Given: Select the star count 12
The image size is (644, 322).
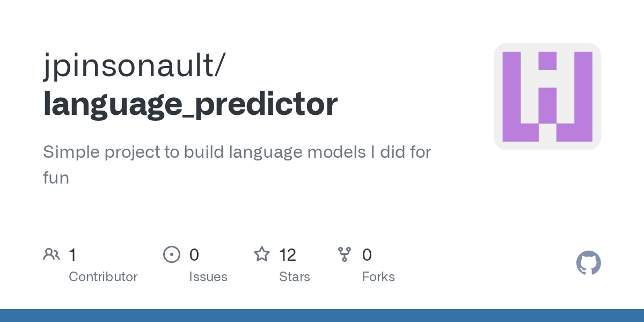Looking at the screenshot, I should [x=288, y=254].
